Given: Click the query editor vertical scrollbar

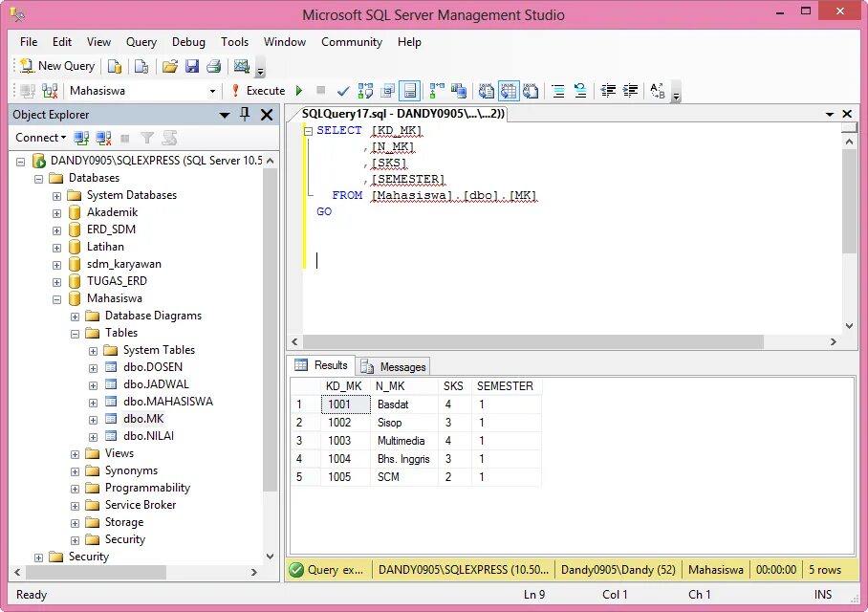Looking at the screenshot, I should click(849, 202).
